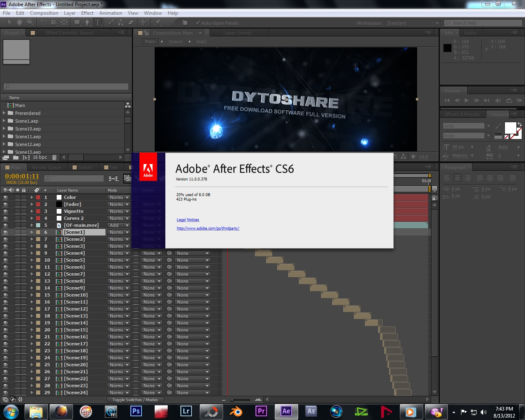Click the Windows Start button
525x420 pixels.
[10, 411]
